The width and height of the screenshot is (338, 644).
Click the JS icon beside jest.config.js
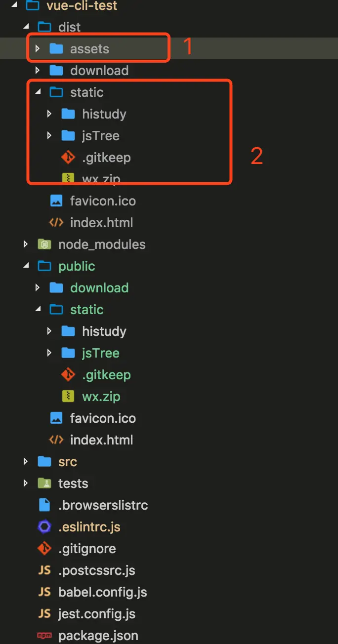[x=44, y=614]
